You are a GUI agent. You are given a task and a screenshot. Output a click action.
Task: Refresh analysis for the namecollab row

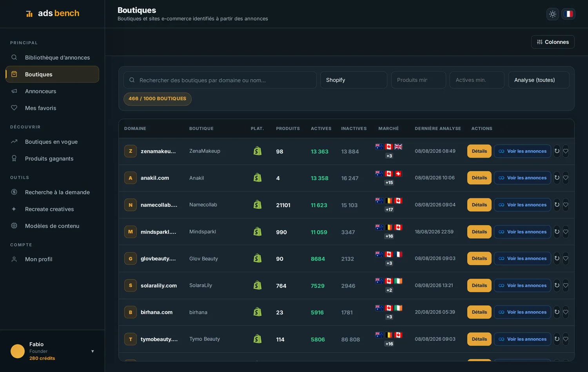(x=557, y=205)
